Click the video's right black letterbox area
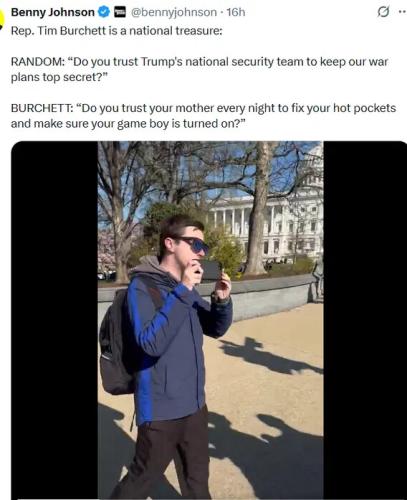The height and width of the screenshot is (500, 407). click(365, 320)
